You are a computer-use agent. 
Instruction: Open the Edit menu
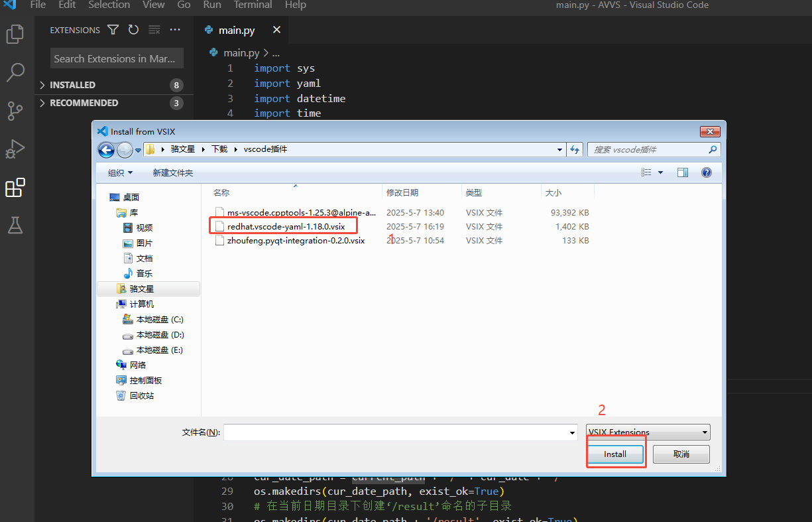pyautogui.click(x=67, y=5)
